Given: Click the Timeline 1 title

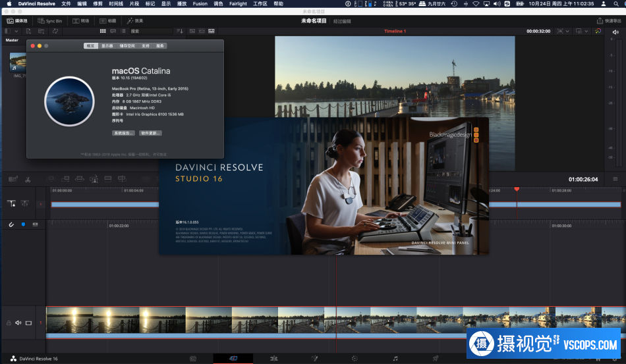Looking at the screenshot, I should point(395,31).
